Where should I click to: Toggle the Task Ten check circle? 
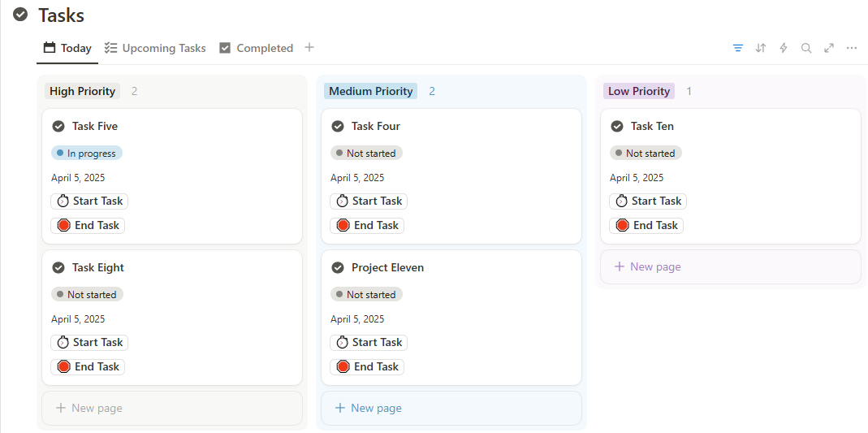[x=617, y=126]
